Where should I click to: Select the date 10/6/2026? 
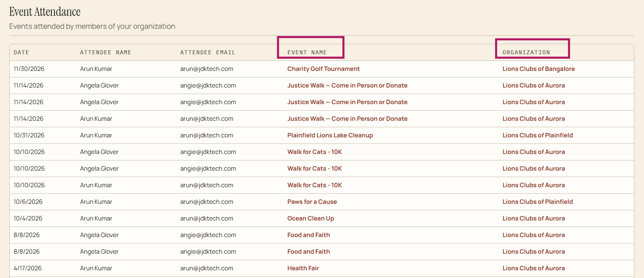28,202
